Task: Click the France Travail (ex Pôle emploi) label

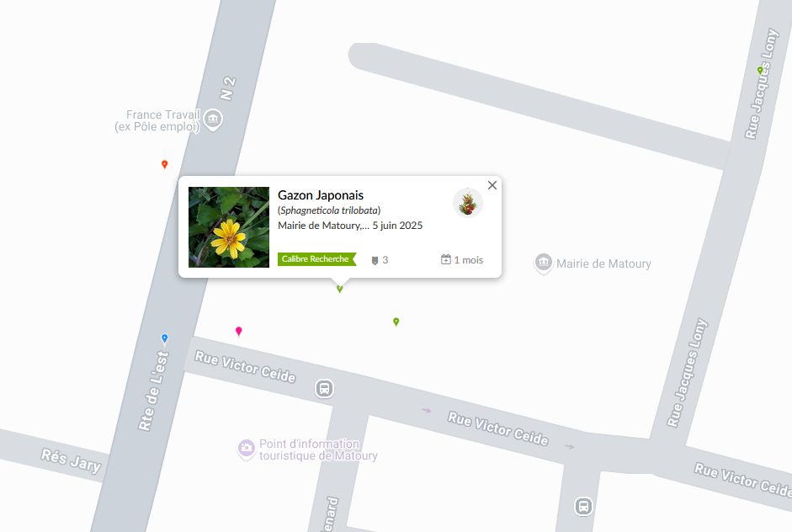Action: [157, 120]
